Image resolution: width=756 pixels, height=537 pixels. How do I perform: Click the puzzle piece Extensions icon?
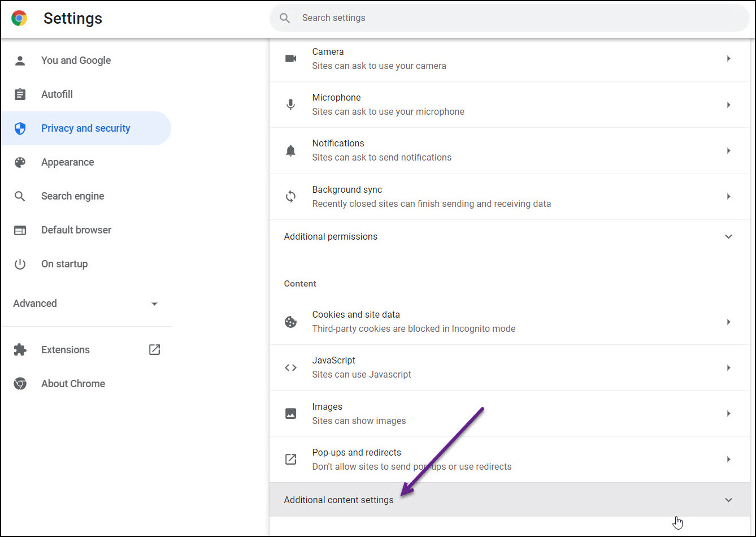pyautogui.click(x=20, y=350)
